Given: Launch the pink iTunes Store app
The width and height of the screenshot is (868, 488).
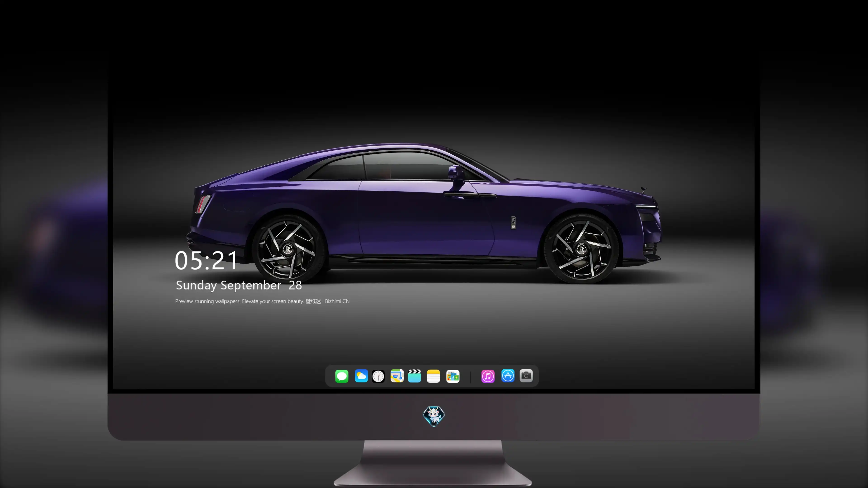Looking at the screenshot, I should (x=488, y=376).
